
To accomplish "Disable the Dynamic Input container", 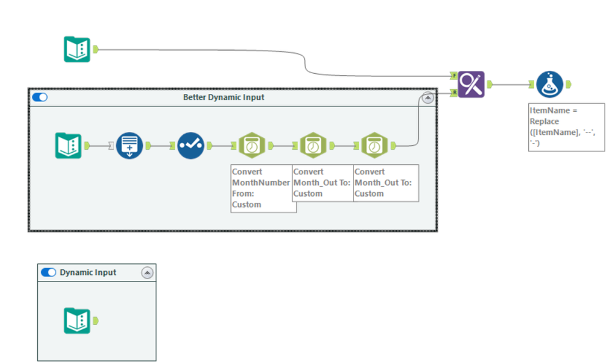I will pyautogui.click(x=49, y=272).
